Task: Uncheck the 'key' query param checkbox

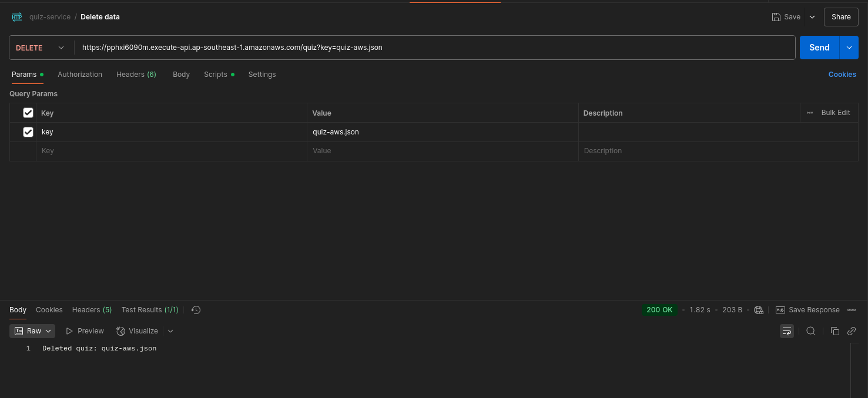Action: [28, 132]
